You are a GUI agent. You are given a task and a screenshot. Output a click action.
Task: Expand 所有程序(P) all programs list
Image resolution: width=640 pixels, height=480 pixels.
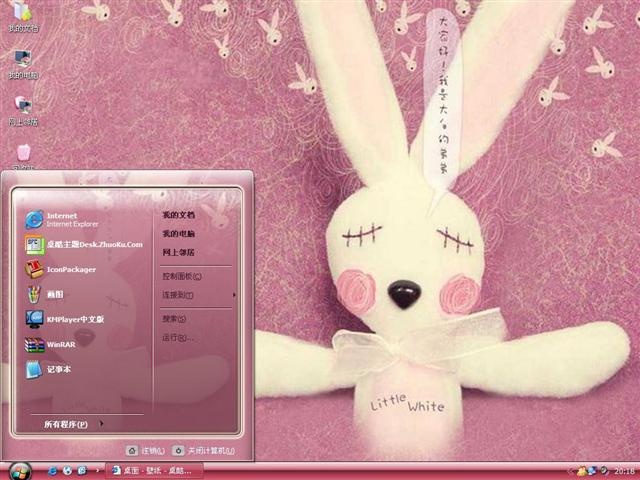[x=73, y=424]
